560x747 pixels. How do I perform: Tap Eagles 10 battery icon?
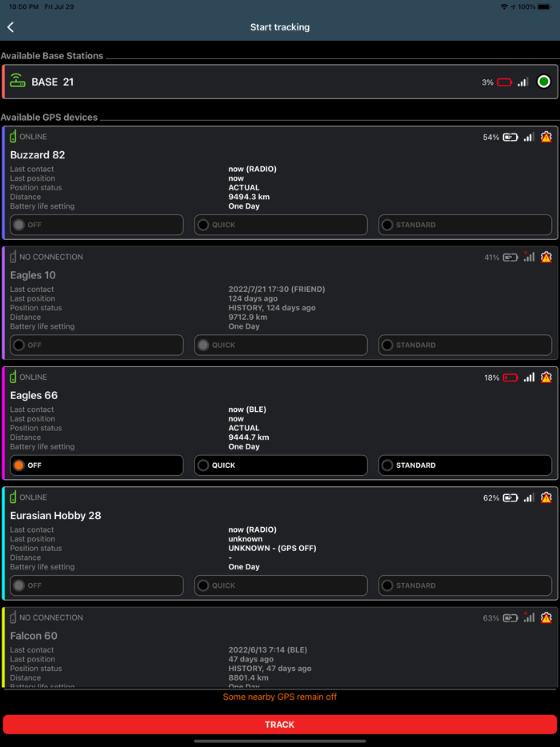tap(510, 258)
